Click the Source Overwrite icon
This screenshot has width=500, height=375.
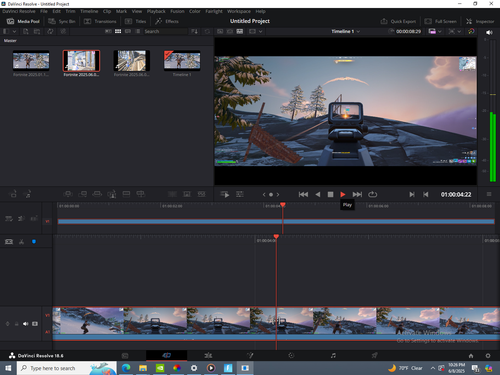(x=141, y=194)
